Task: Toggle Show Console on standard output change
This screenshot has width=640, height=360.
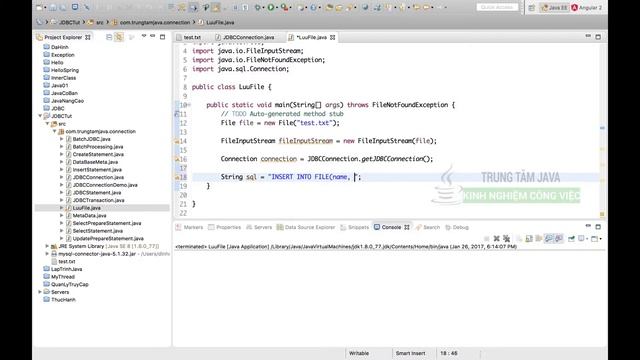Action: [x=549, y=238]
